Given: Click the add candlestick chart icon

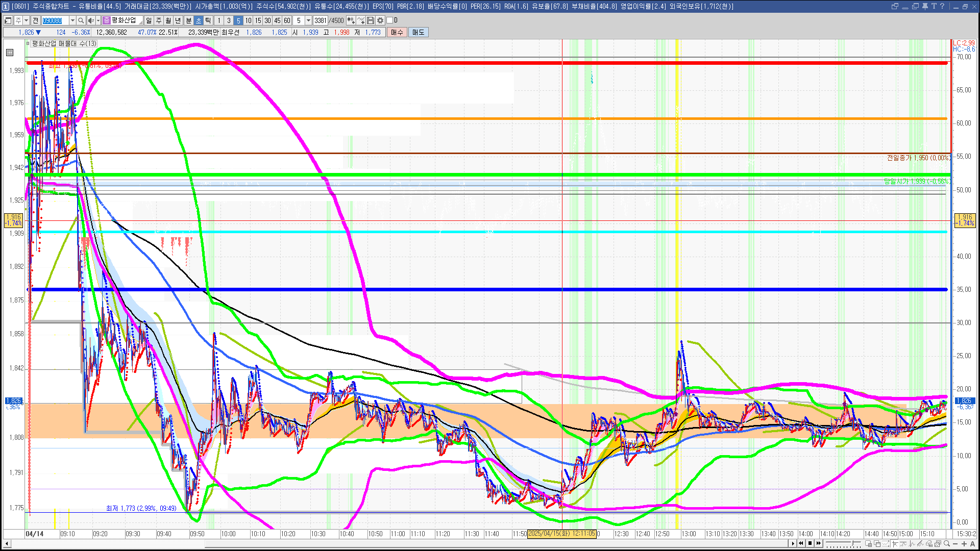Looking at the screenshot, I should 351,20.
